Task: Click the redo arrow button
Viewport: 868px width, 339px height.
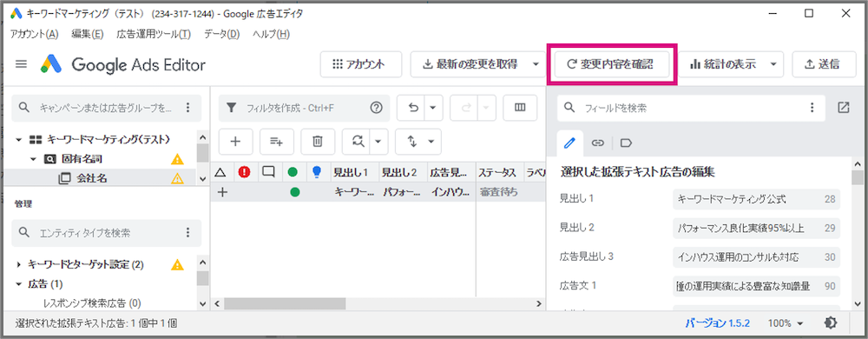Action: tap(465, 108)
